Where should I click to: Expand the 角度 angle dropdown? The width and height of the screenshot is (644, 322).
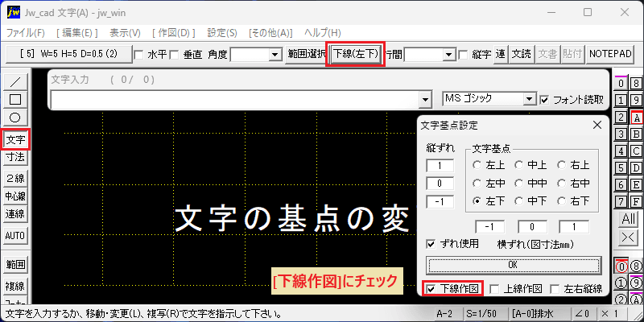click(274, 55)
